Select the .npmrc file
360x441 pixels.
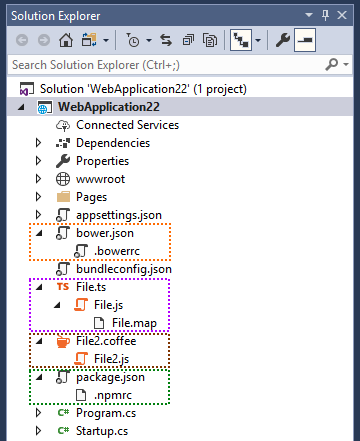coord(113,395)
